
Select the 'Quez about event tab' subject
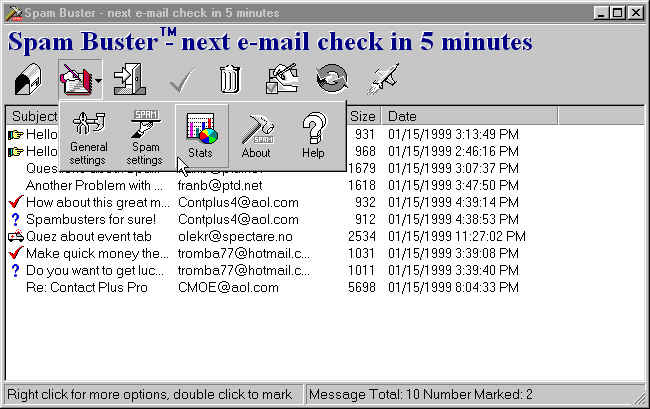88,237
